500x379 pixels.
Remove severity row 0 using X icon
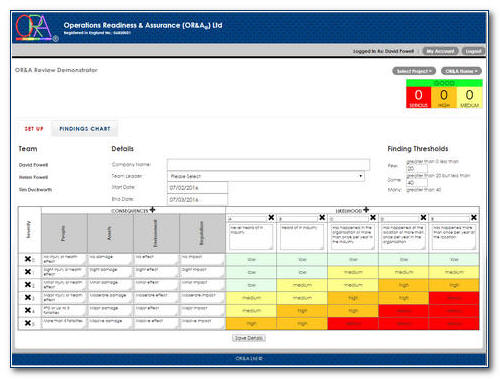[28, 259]
